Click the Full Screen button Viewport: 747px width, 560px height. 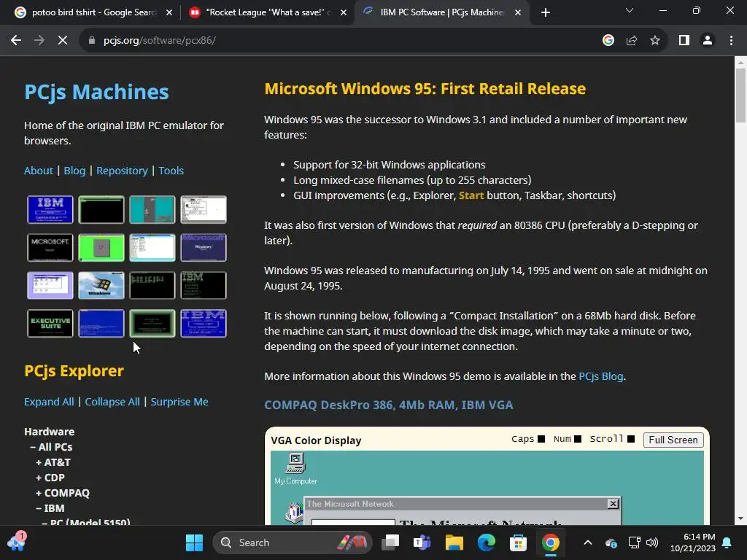[x=673, y=440]
